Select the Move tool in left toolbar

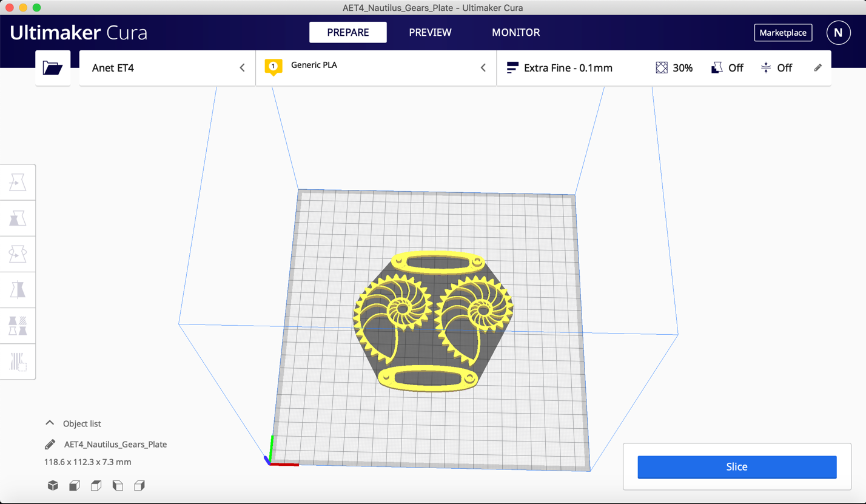click(x=18, y=183)
